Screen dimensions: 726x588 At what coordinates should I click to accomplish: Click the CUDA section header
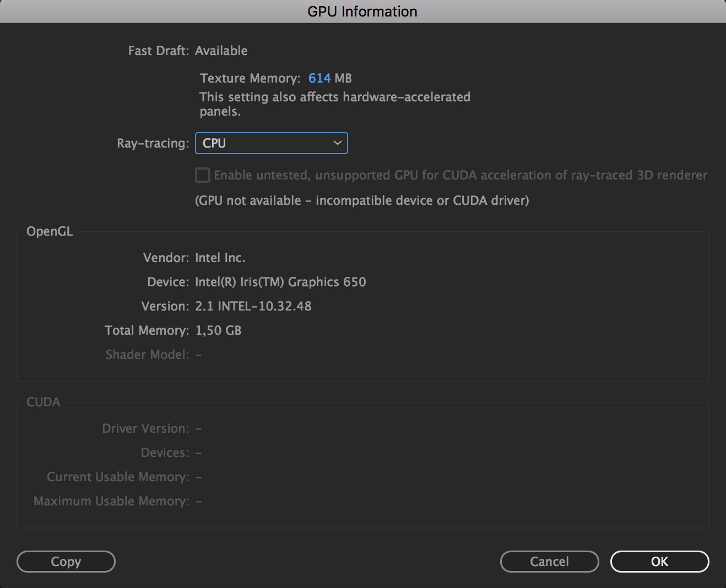[x=43, y=402]
